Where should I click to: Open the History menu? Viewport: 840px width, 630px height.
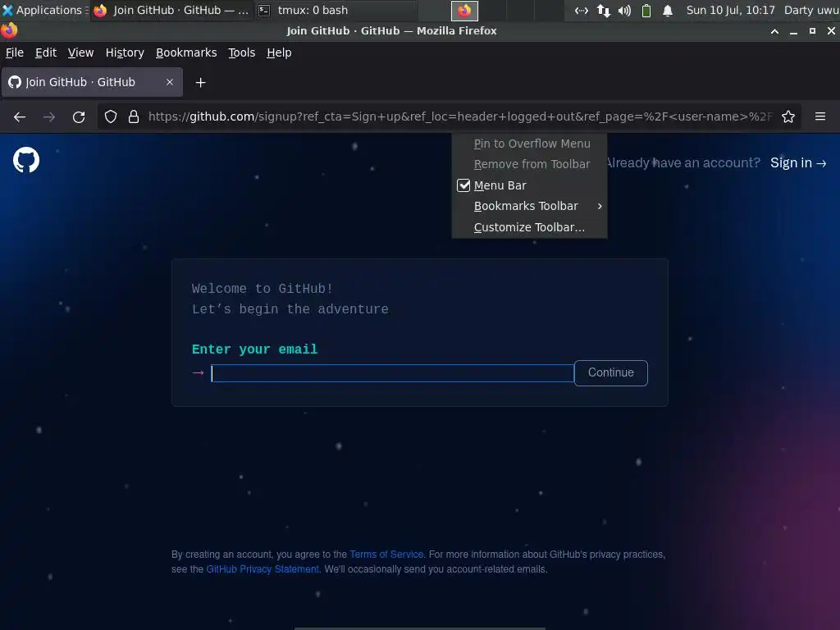(x=125, y=52)
